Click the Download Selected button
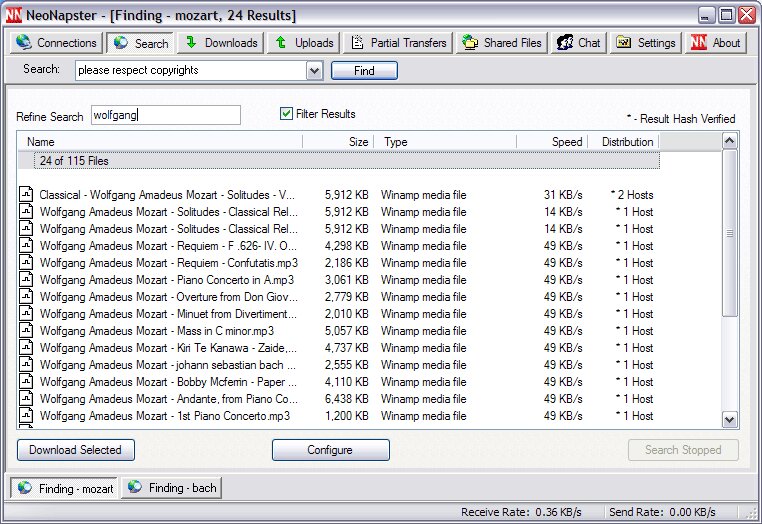762x524 pixels. [x=76, y=450]
